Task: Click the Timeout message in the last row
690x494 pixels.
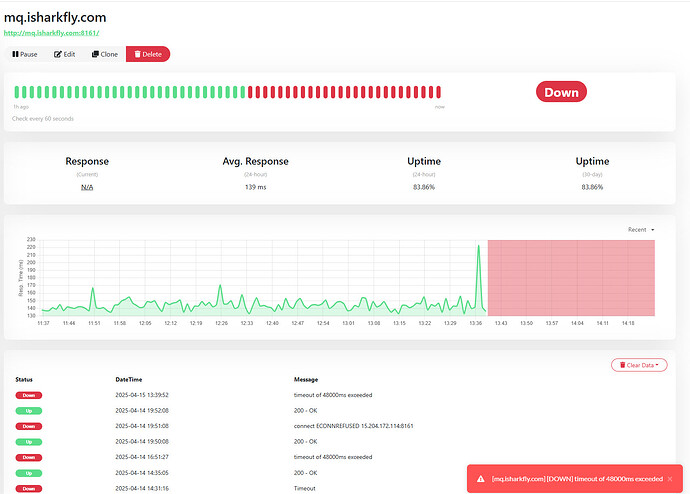Action: coord(305,489)
